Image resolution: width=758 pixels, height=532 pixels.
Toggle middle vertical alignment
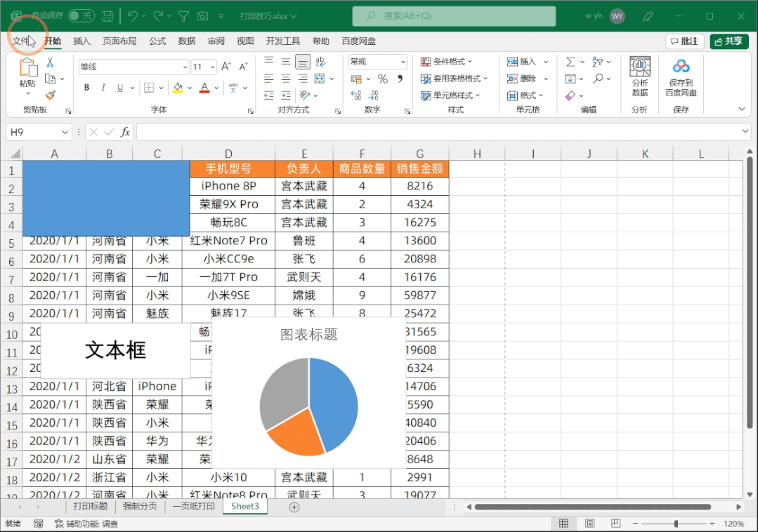286,62
